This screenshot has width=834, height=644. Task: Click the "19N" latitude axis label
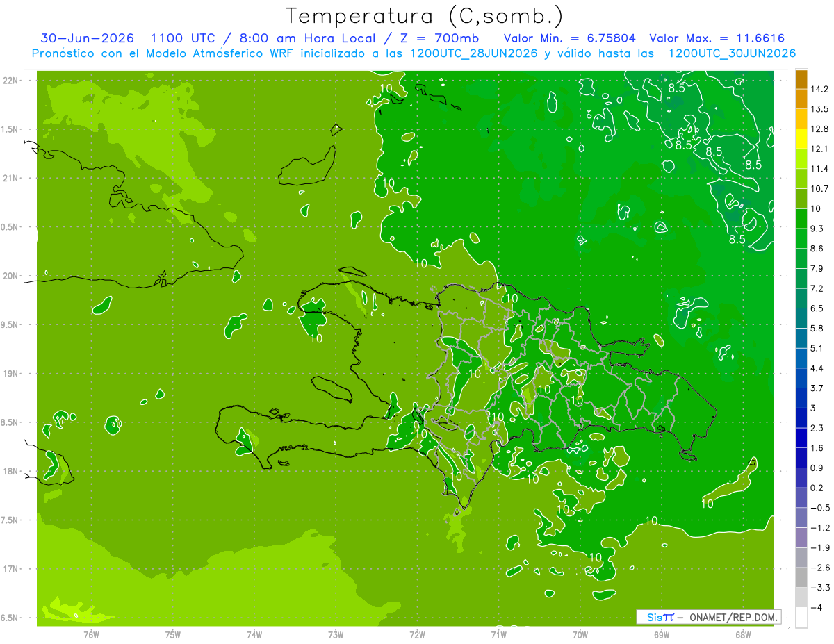10,374
